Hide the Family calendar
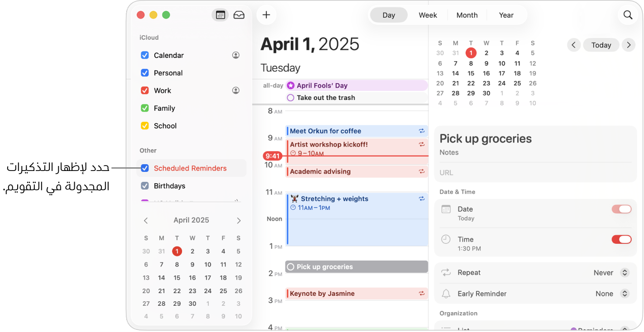This screenshot has height=332, width=644. point(145,108)
